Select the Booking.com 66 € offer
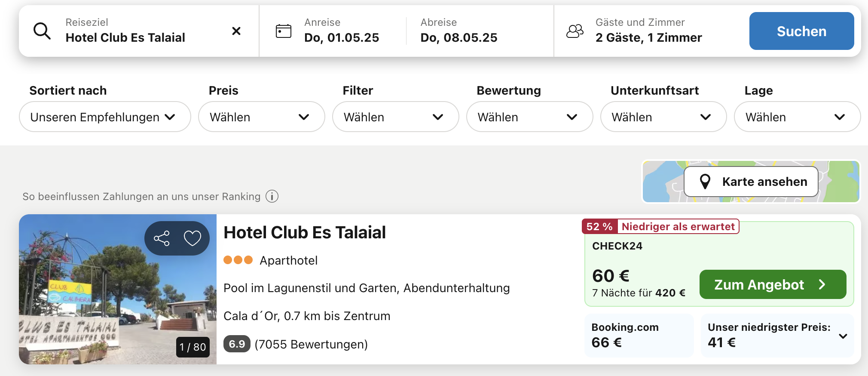Image resolution: width=868 pixels, height=376 pixels. (639, 335)
